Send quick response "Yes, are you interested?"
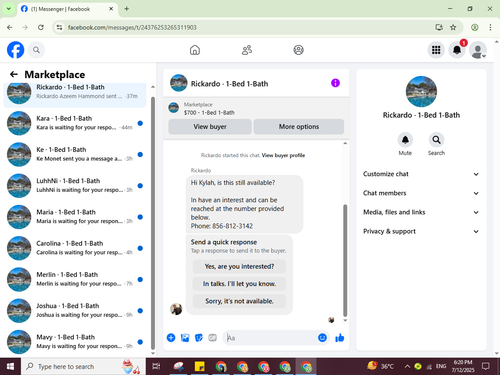 [239, 266]
